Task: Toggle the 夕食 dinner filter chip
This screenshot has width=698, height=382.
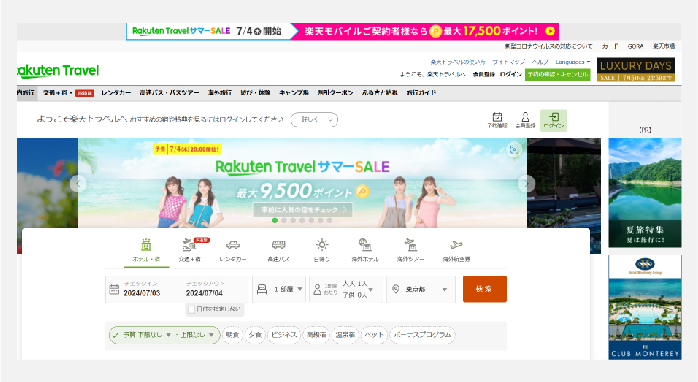Action: (255, 335)
